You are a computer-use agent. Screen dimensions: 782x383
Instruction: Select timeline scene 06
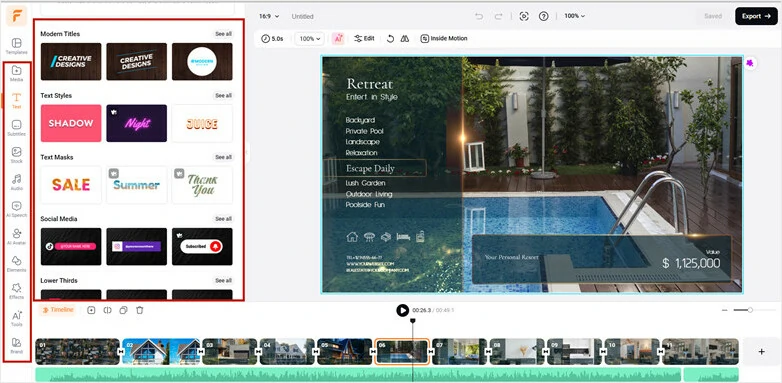point(402,352)
